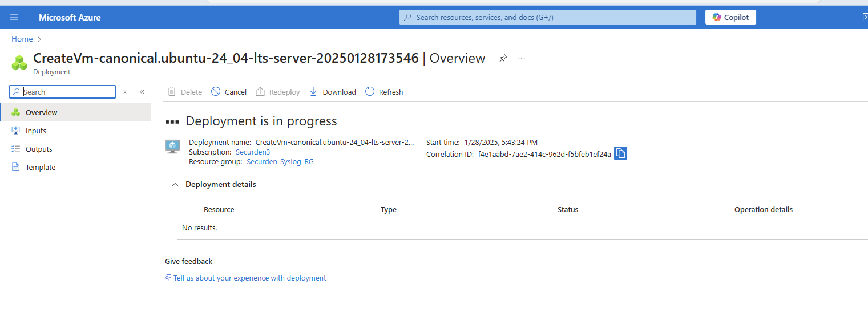The image size is (868, 321).
Task: Click the Resource column header
Action: coord(219,210)
